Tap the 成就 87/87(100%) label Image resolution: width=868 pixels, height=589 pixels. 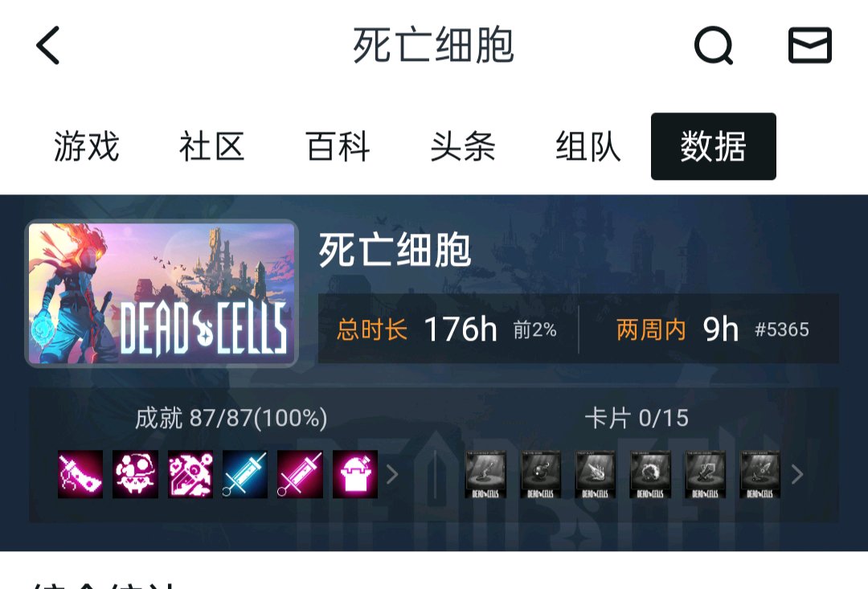click(231, 418)
